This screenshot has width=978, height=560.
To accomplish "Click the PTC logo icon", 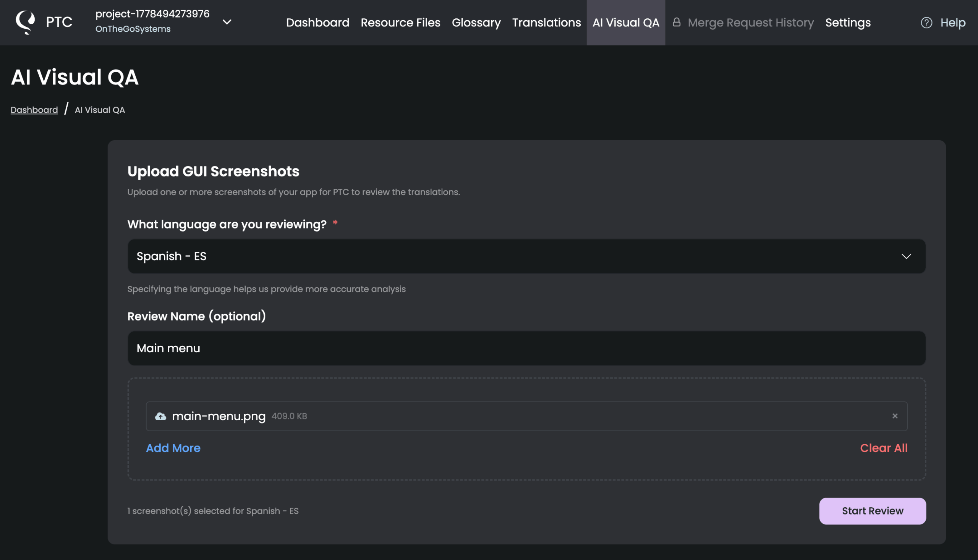I will (x=25, y=22).
